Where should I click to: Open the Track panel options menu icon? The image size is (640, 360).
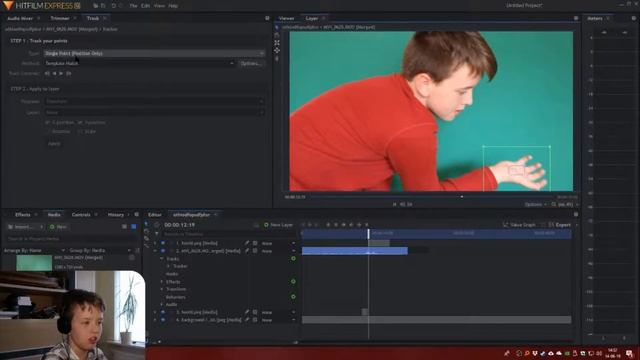coord(267,18)
